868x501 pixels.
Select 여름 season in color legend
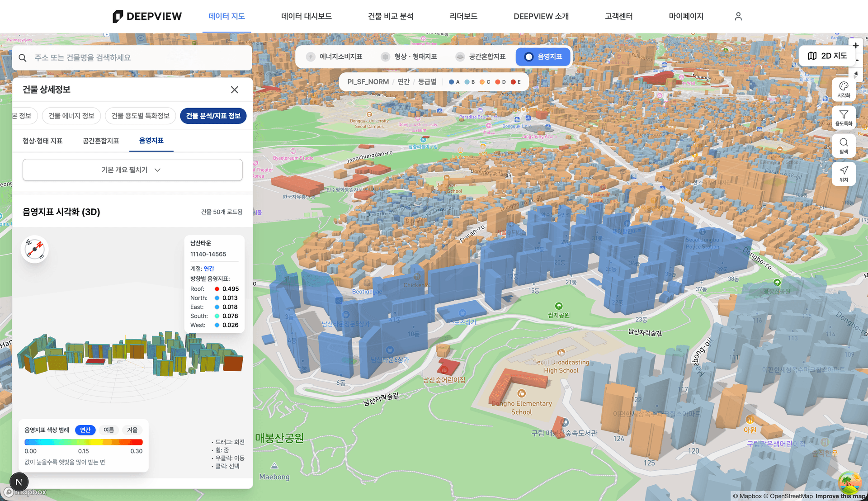[108, 430]
